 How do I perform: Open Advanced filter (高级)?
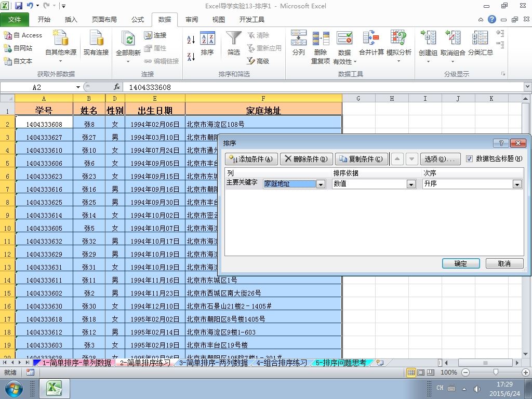click(x=258, y=61)
